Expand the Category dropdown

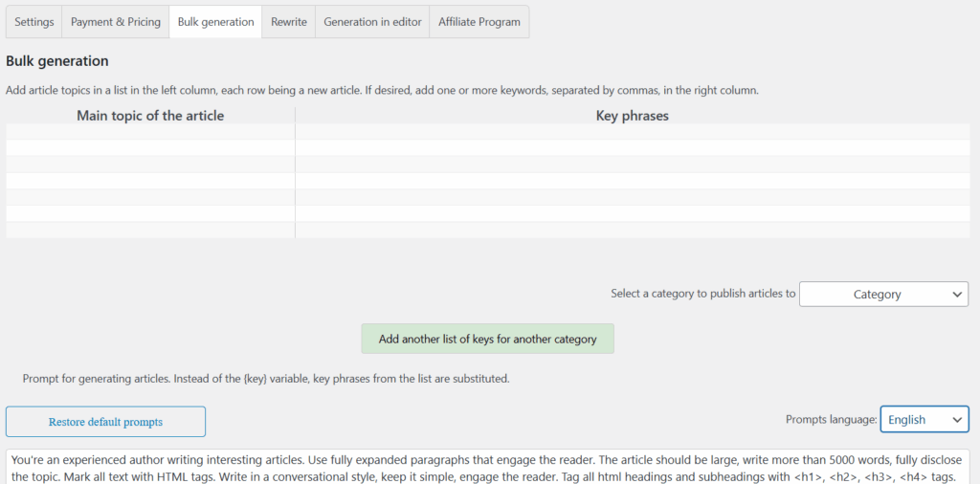pos(883,295)
